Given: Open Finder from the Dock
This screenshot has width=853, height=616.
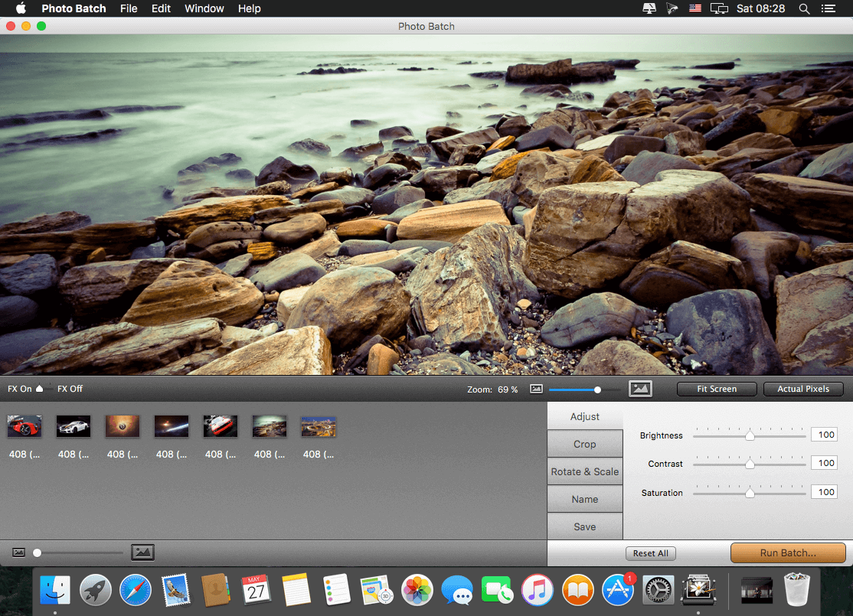Looking at the screenshot, I should 55,590.
